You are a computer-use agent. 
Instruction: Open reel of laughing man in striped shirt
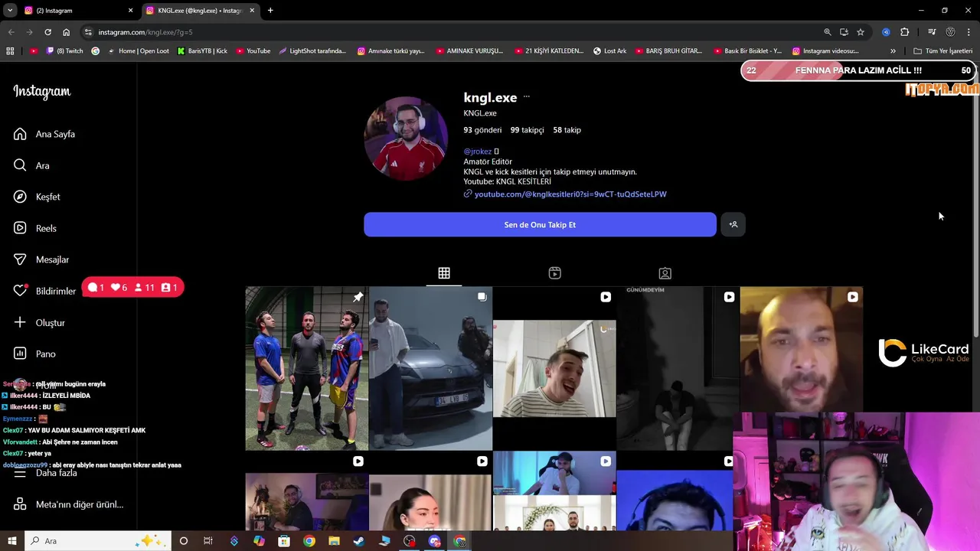[x=554, y=368]
